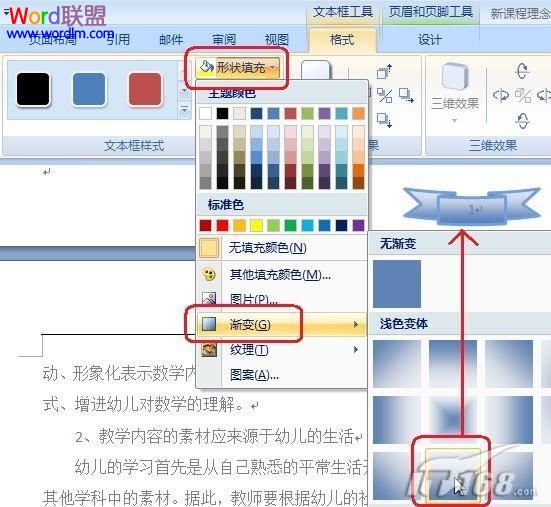Open the 邮件 ribbon tab

171,39
